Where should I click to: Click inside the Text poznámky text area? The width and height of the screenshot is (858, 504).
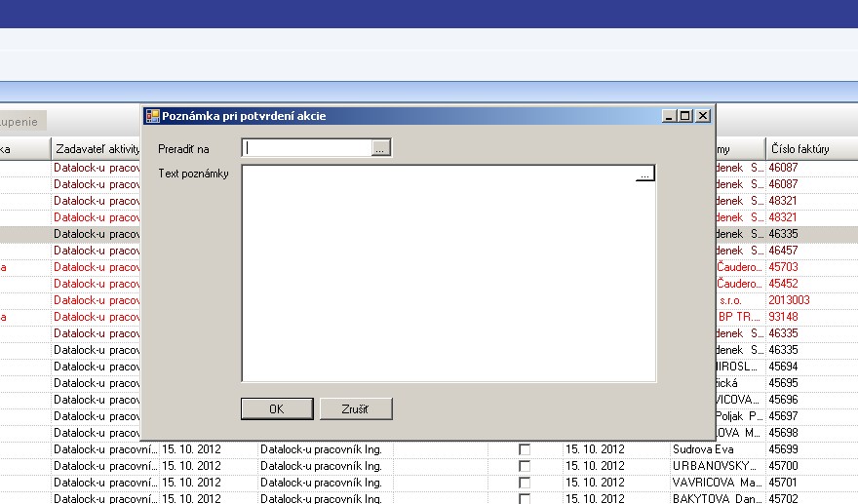coord(448,273)
